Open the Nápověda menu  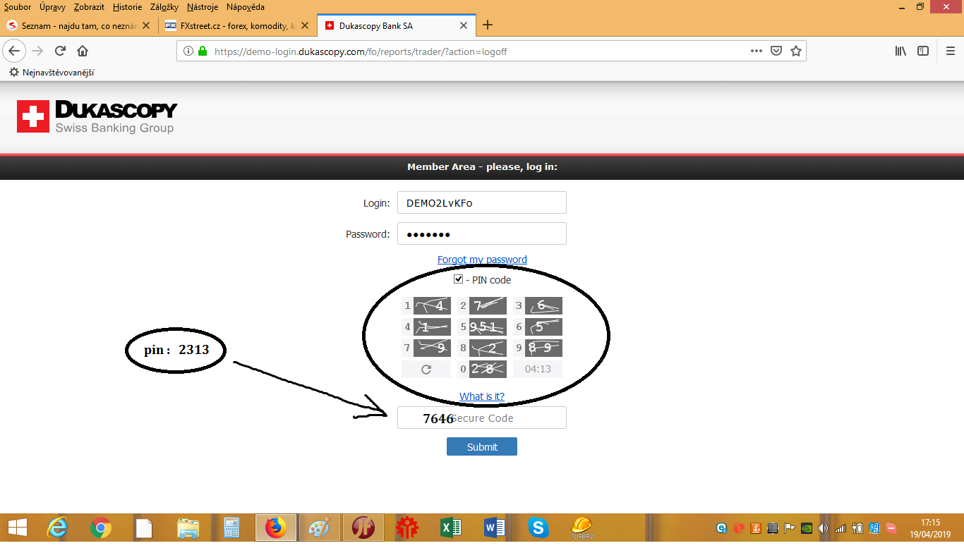(x=246, y=7)
